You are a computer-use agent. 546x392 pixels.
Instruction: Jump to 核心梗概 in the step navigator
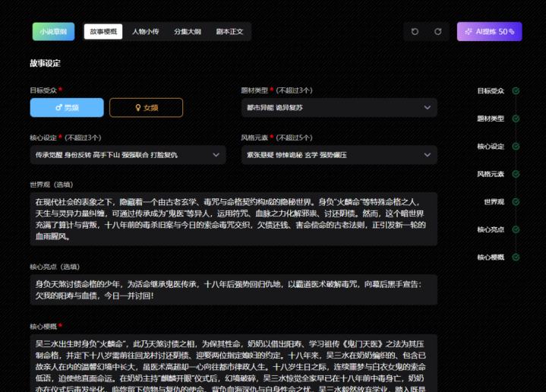click(490, 258)
